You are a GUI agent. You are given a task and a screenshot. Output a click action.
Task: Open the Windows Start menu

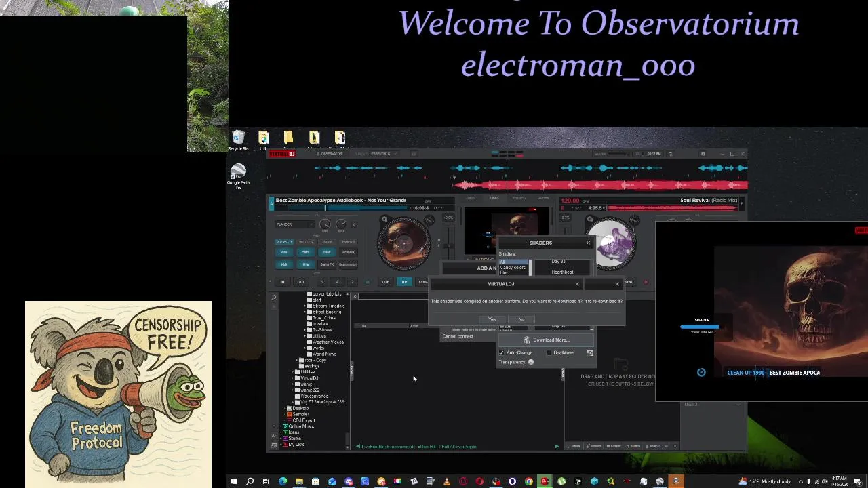click(x=233, y=481)
